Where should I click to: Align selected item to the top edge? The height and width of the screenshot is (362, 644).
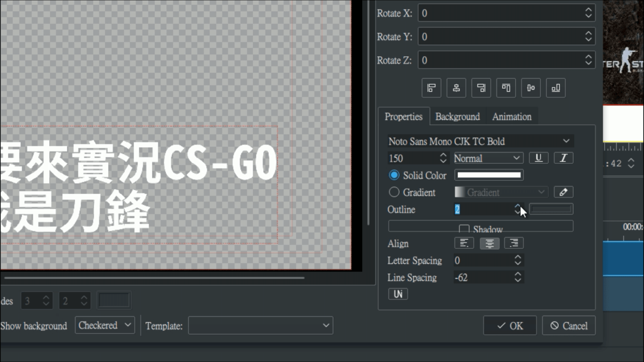(x=506, y=88)
